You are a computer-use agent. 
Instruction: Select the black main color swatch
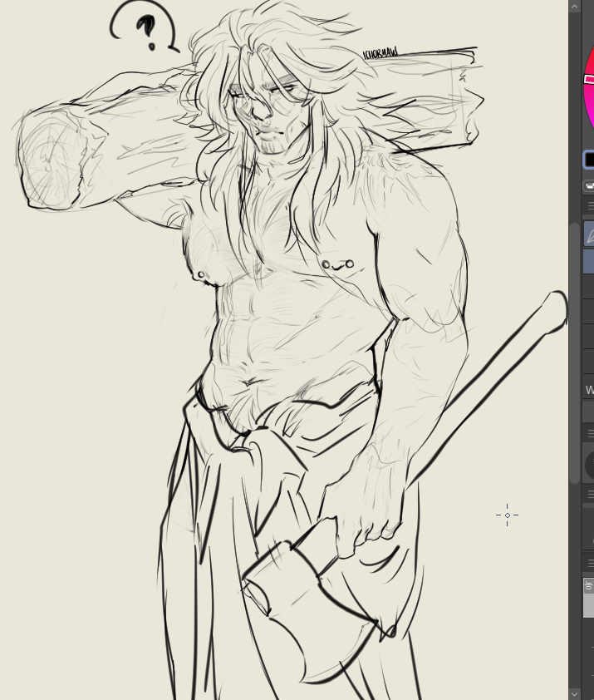click(x=590, y=160)
